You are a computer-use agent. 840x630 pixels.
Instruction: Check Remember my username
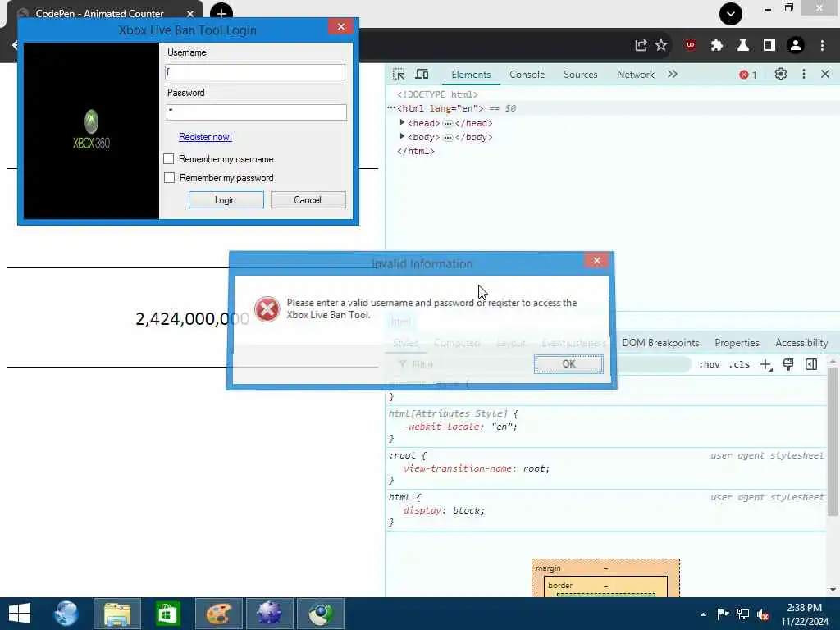coord(169,158)
